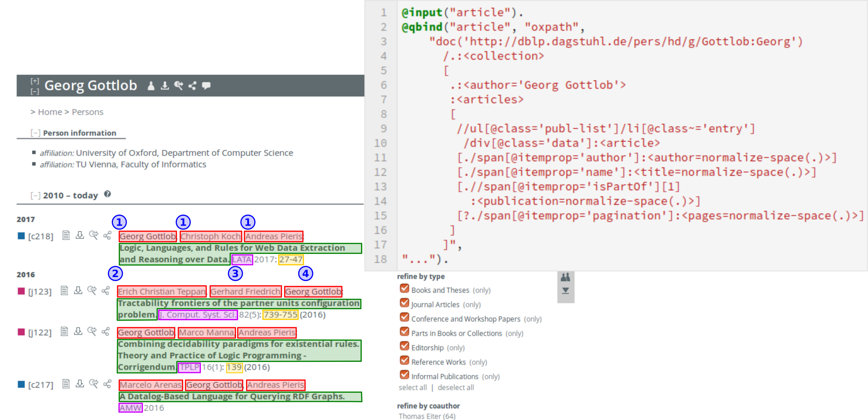Click the coauthor people icon beside refine panel
Screen dimensions: 868x420
[x=565, y=277]
